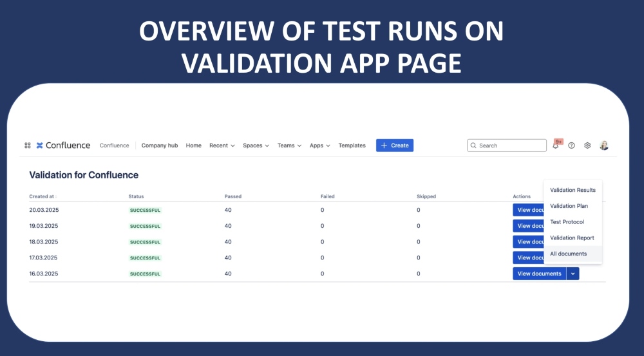
Task: Click View documents for 19.03.2025
Action: [x=529, y=226]
